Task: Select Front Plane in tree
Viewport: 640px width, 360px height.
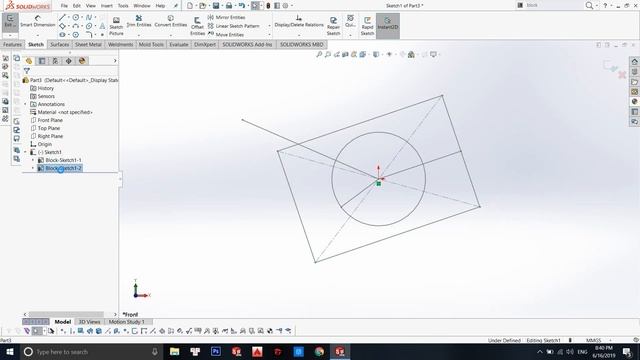Action: tap(47, 120)
